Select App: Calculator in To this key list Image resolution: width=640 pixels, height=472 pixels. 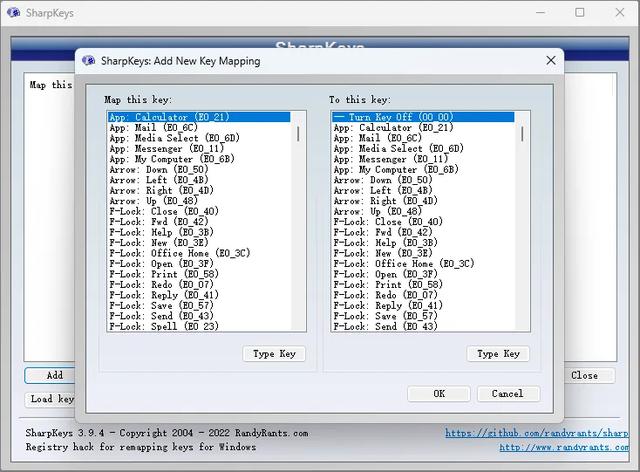point(423,128)
